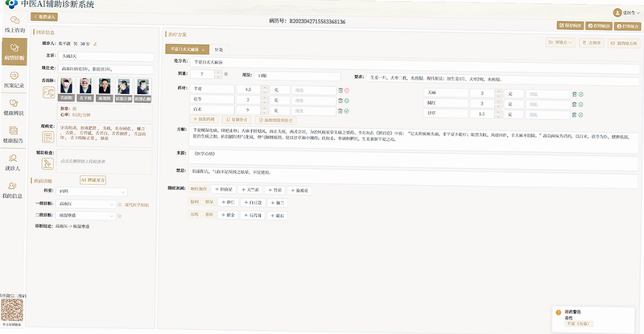This screenshot has height=334, width=644.
Task: Open 健康报告 health report in the sidebar
Action: pyautogui.click(x=13, y=134)
